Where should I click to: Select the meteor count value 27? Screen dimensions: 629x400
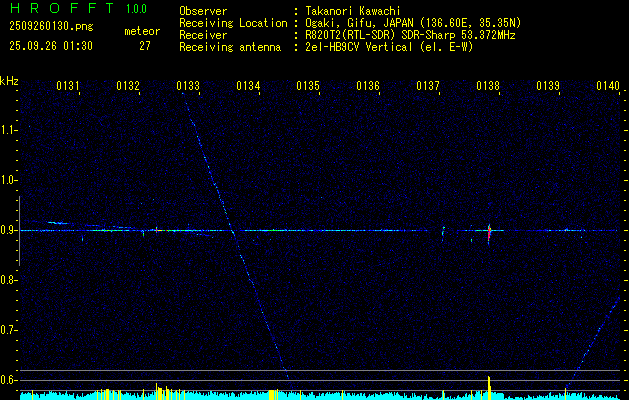pos(145,46)
